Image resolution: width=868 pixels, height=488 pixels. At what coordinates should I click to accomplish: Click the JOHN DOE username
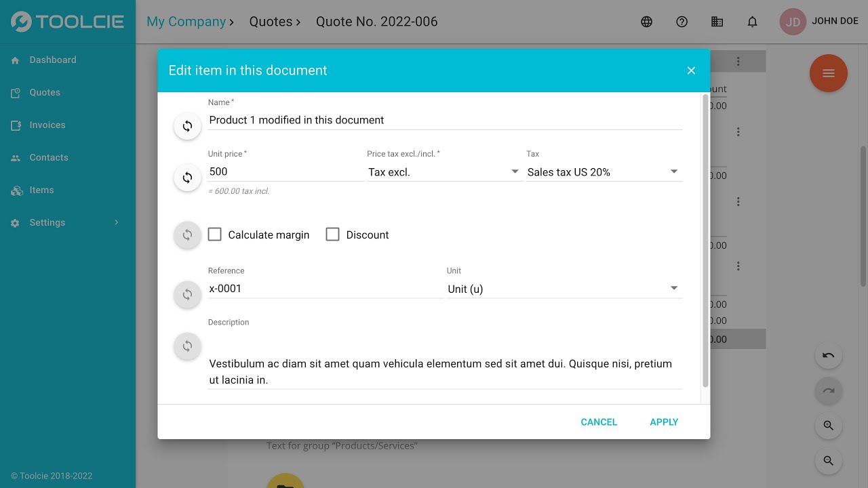835,21
